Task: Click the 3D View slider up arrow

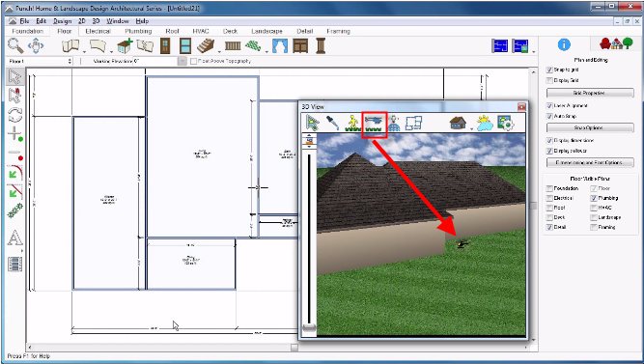Action: 309,135
